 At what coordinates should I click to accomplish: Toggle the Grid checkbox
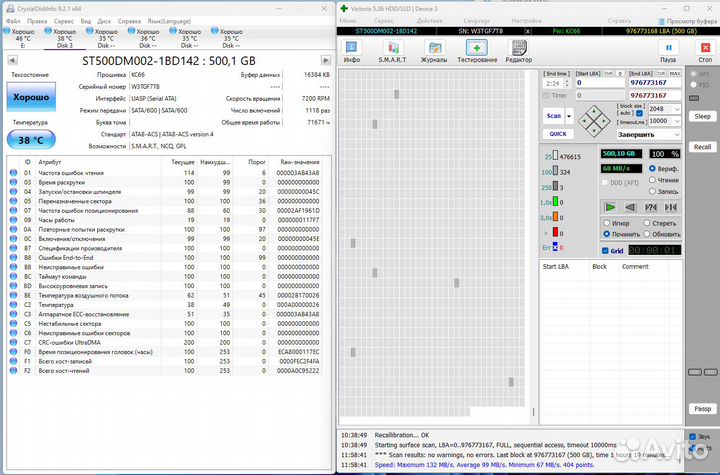click(606, 250)
